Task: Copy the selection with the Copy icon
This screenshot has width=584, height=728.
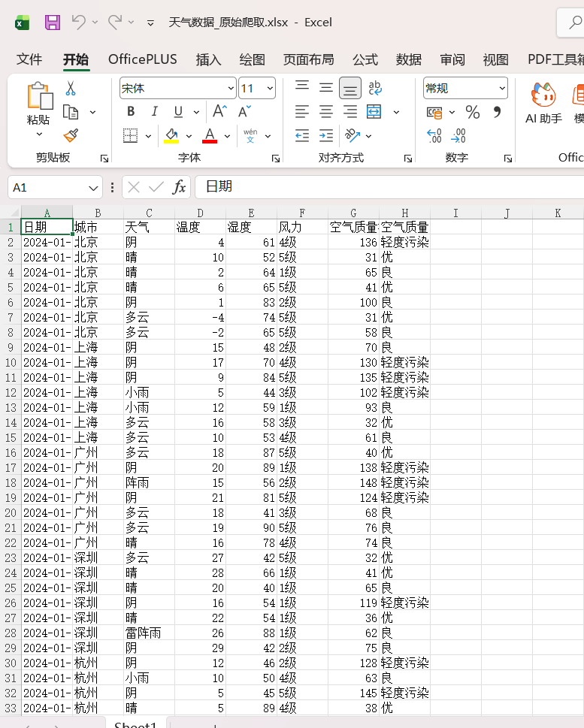Action: click(71, 113)
